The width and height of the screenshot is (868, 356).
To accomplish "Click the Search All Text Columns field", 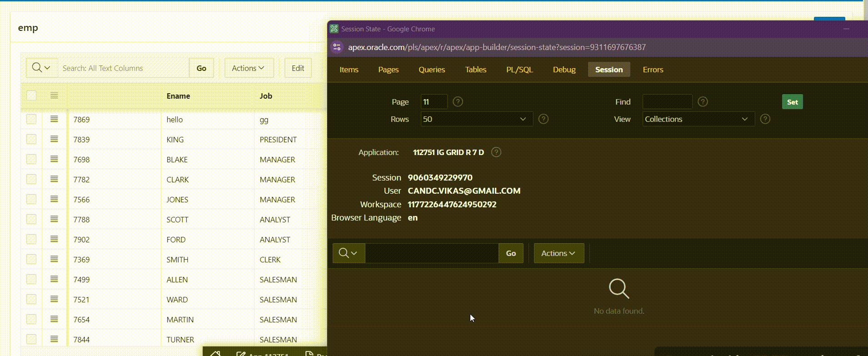I will pos(124,68).
